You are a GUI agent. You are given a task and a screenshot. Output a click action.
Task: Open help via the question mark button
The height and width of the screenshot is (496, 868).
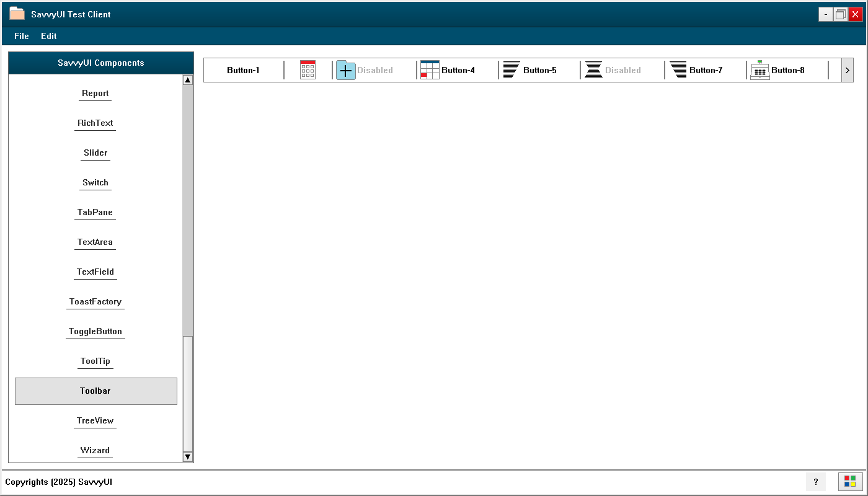point(816,482)
